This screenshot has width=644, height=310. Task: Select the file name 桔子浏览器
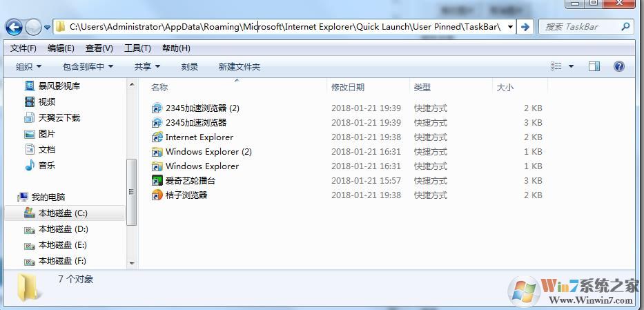click(186, 195)
